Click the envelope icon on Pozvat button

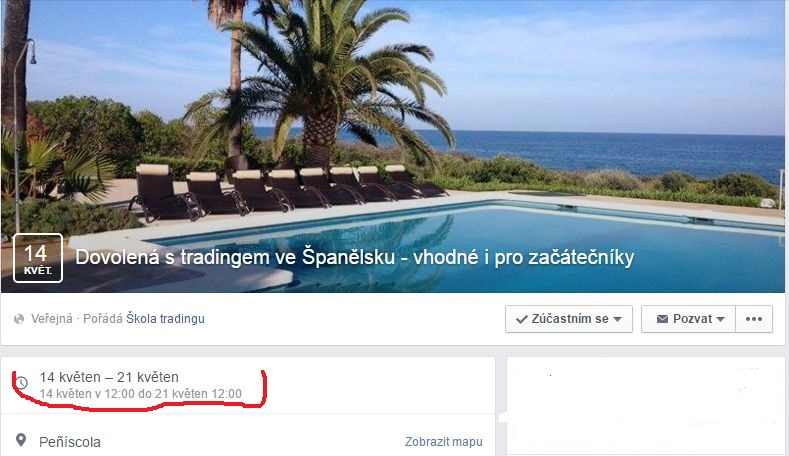(662, 319)
